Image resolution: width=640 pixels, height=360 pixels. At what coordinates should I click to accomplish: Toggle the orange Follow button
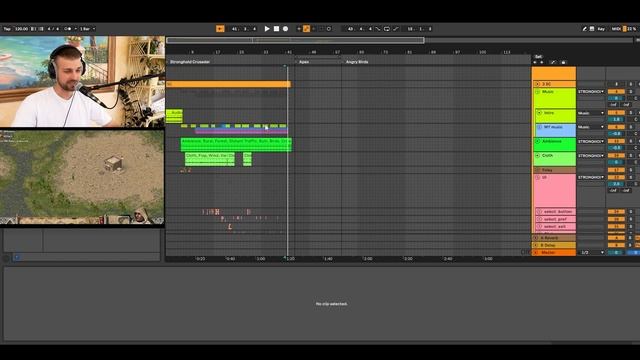coord(220,29)
